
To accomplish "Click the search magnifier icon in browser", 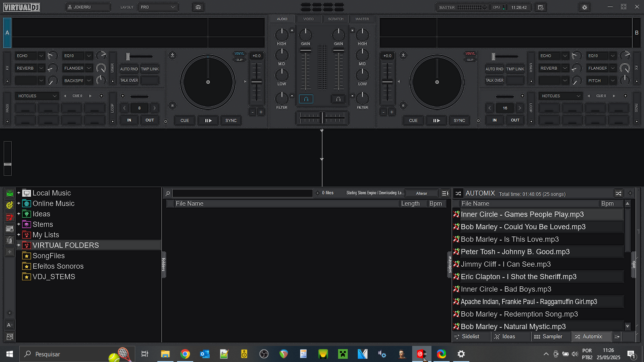I will coord(168,193).
